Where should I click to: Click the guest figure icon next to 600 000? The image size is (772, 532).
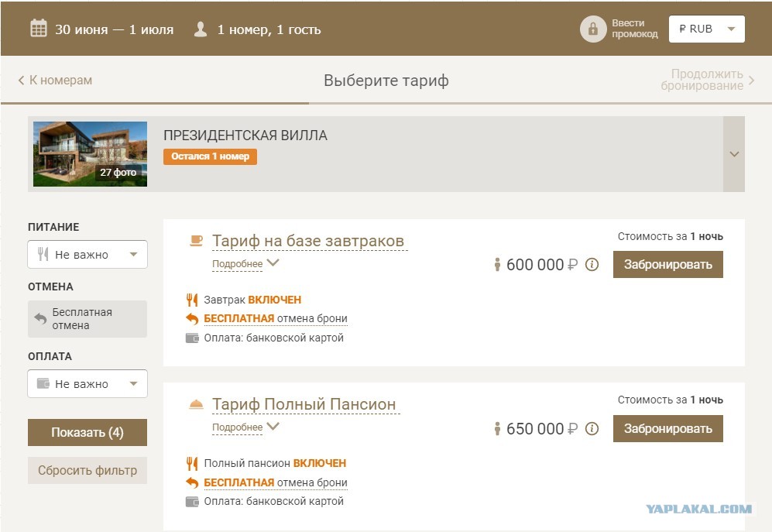[497, 265]
